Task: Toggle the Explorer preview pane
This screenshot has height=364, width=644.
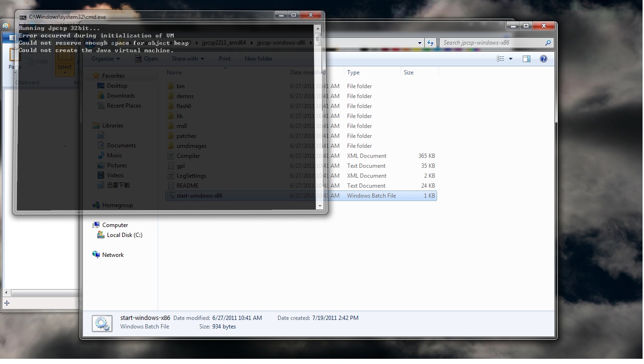Action: click(527, 59)
